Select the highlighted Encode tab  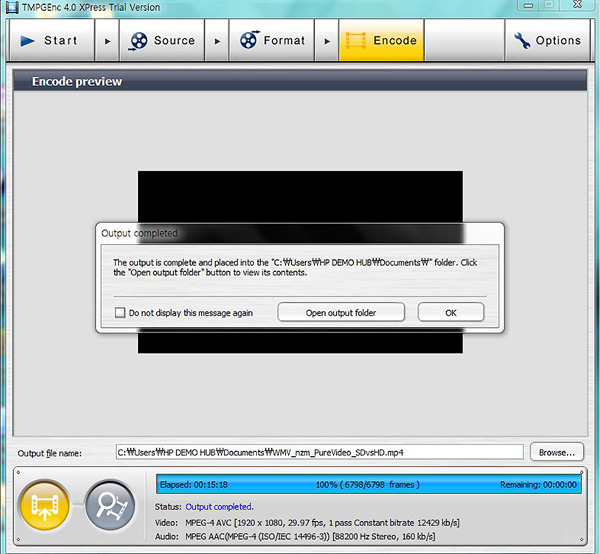[382, 40]
